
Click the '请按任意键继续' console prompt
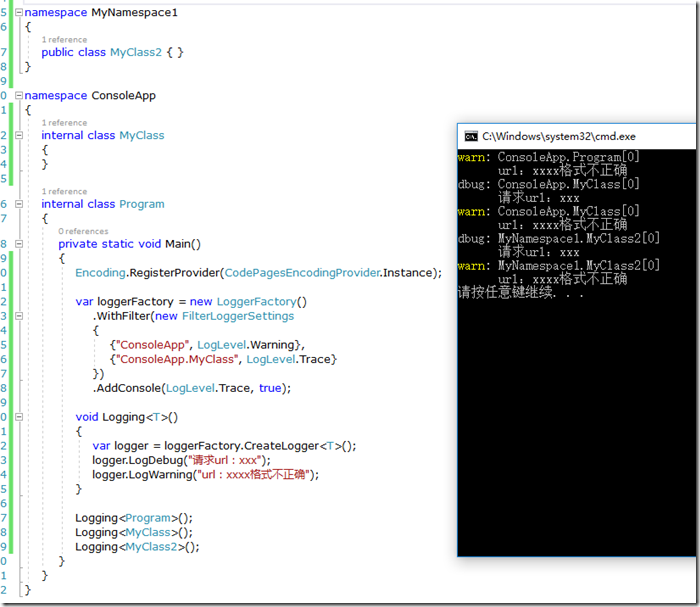pyautogui.click(x=521, y=292)
